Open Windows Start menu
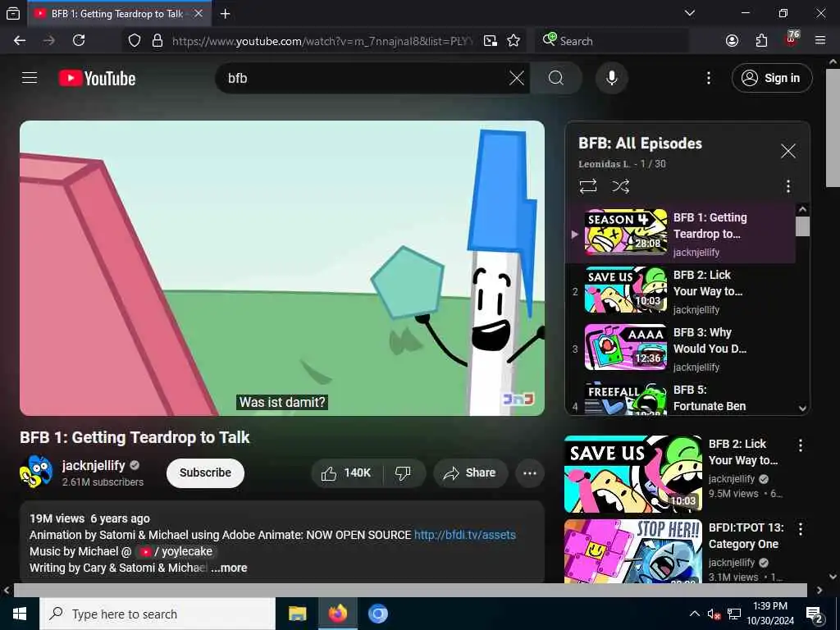The image size is (840, 630). (20, 614)
